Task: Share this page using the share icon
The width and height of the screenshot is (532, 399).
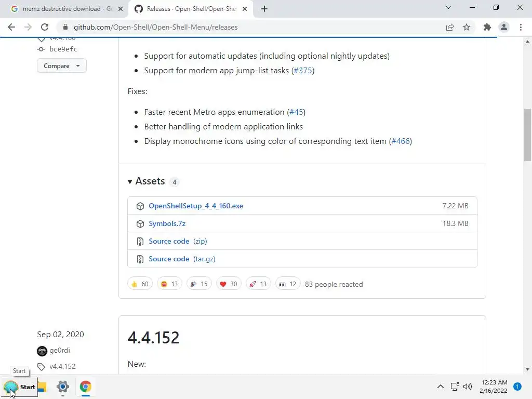Action: [450, 27]
